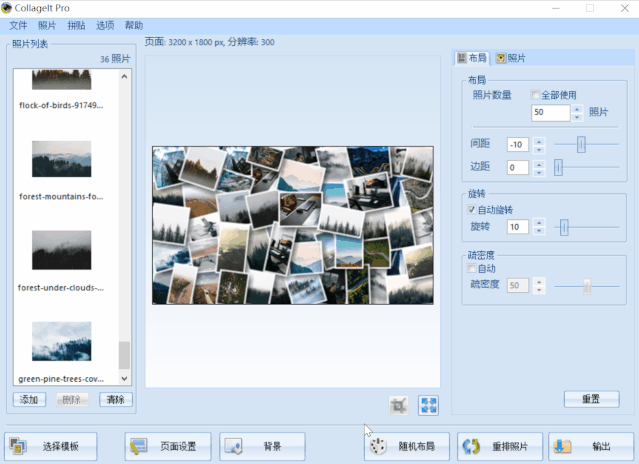This screenshot has height=464, width=639.
Task: Open the 文件 menu
Action: [x=18, y=25]
